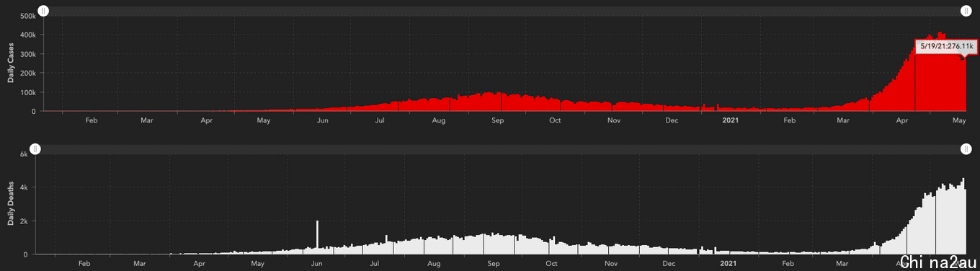This screenshot has height=271, width=980.
Task: Click the Nov label under Daily Deaths chart
Action: [x=612, y=264]
